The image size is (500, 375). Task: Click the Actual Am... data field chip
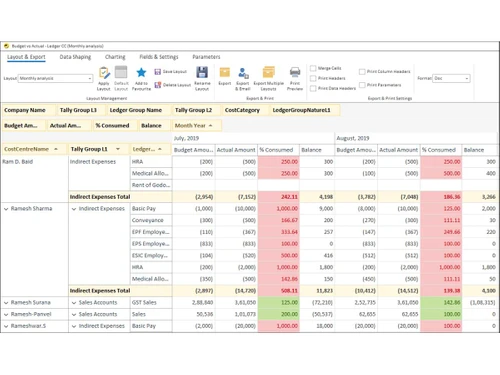[x=69, y=126]
